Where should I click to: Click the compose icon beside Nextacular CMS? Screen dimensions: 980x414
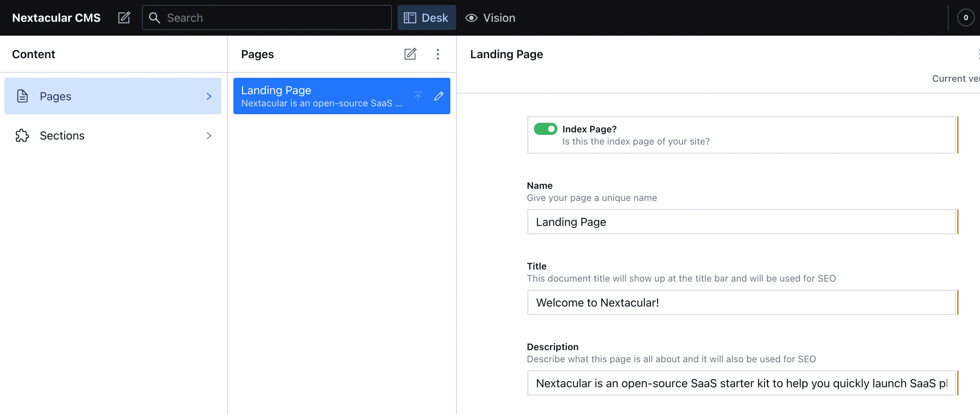coord(124,18)
